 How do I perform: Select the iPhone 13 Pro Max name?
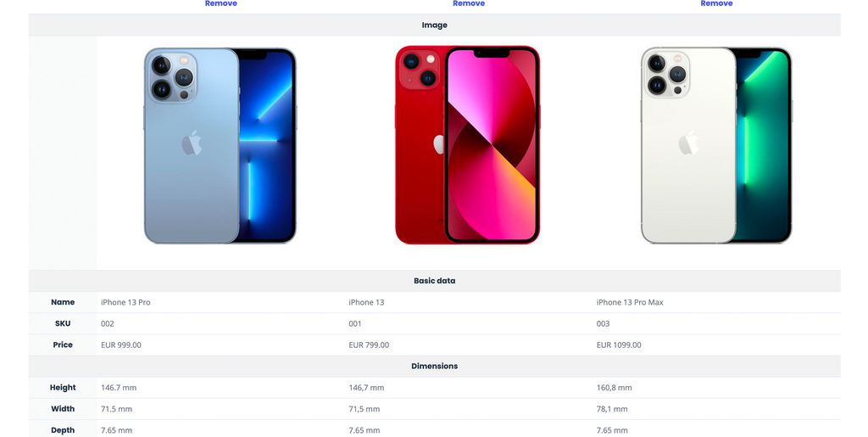(x=630, y=302)
